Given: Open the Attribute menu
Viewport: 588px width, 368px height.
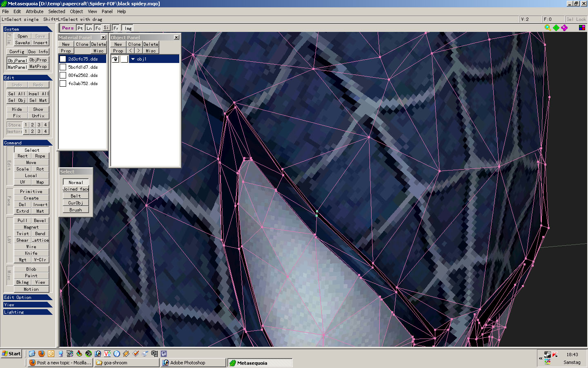Looking at the screenshot, I should [35, 11].
